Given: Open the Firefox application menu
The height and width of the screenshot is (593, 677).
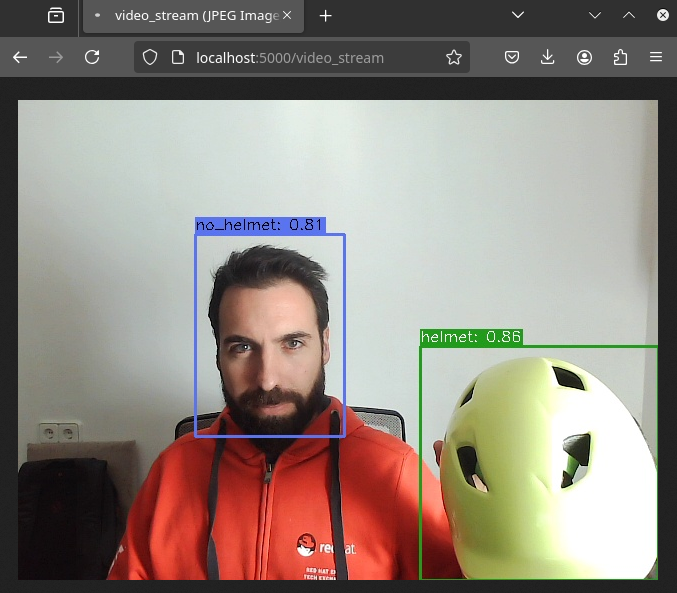Looking at the screenshot, I should click(656, 57).
